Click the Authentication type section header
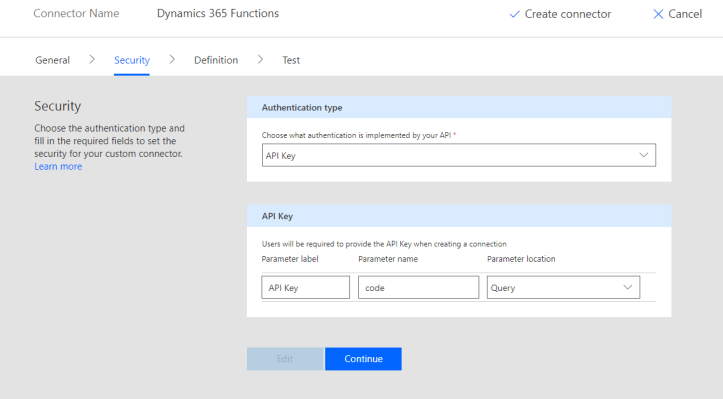This screenshot has width=723, height=399. 459,107
